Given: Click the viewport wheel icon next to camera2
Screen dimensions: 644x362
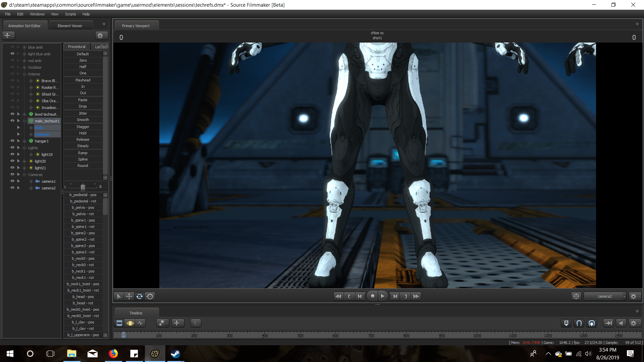Looking at the screenshot, I should coord(576,296).
